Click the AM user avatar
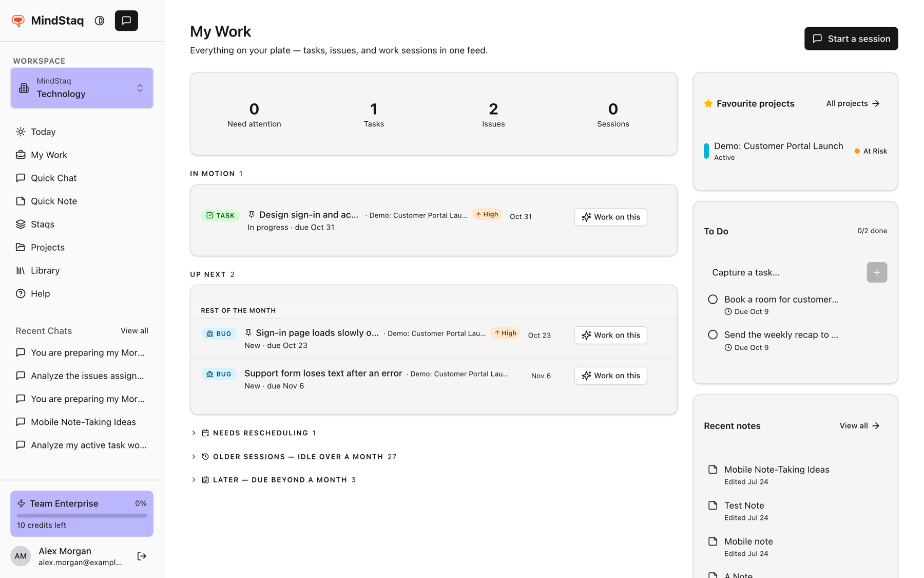Viewport: 924px width, 578px height. pos(21,556)
